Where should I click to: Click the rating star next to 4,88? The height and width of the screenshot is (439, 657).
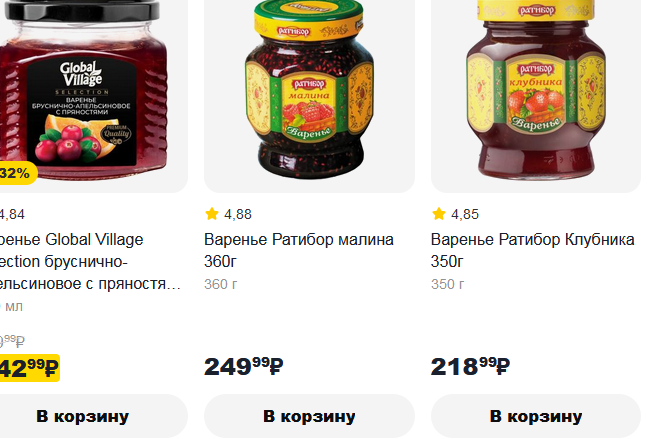click(x=212, y=214)
